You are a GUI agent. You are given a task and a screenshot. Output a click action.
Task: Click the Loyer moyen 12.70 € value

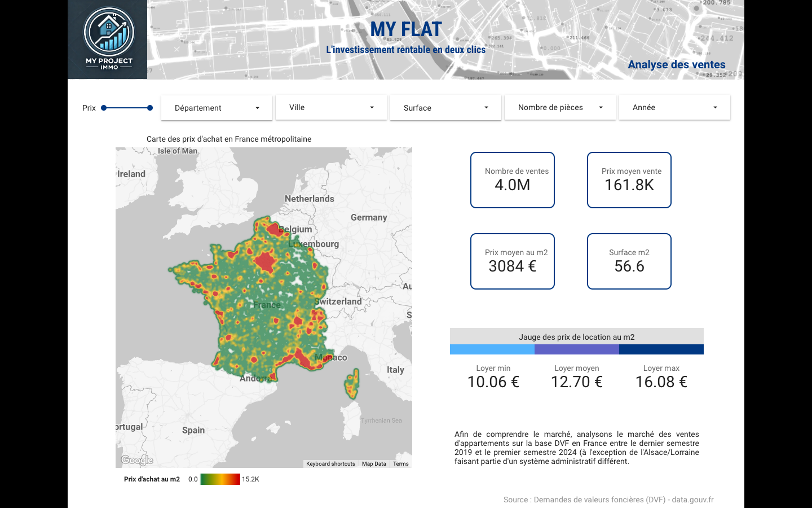[x=577, y=382]
